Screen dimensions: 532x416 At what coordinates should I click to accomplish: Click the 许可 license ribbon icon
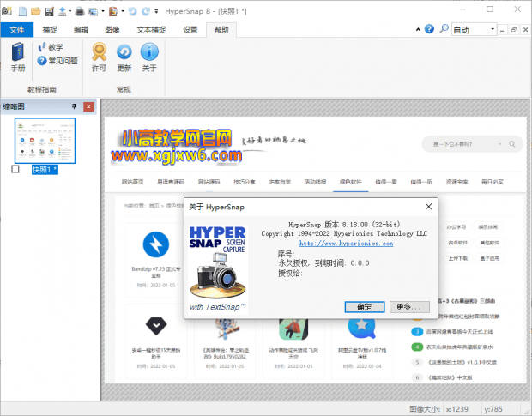coord(99,57)
